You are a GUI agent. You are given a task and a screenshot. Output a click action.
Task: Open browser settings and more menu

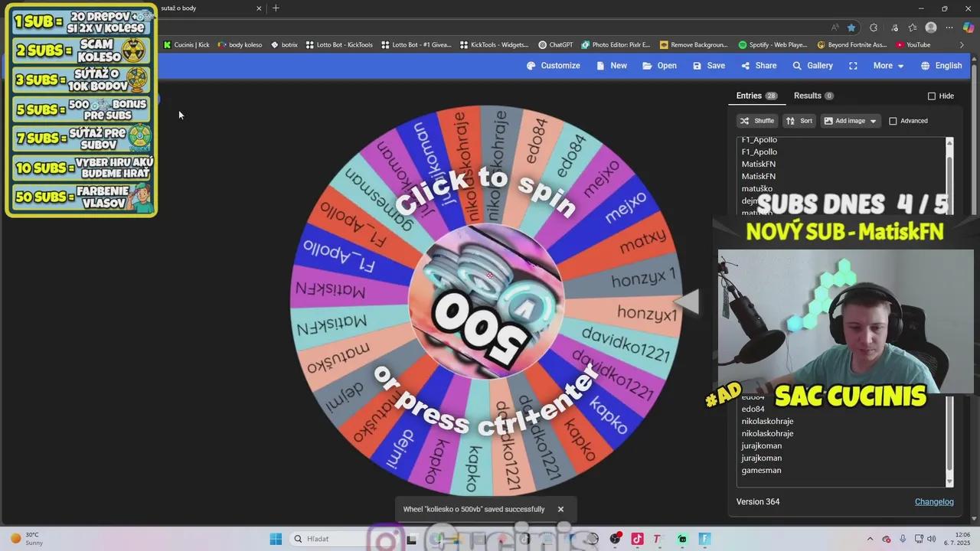pyautogui.click(x=949, y=28)
